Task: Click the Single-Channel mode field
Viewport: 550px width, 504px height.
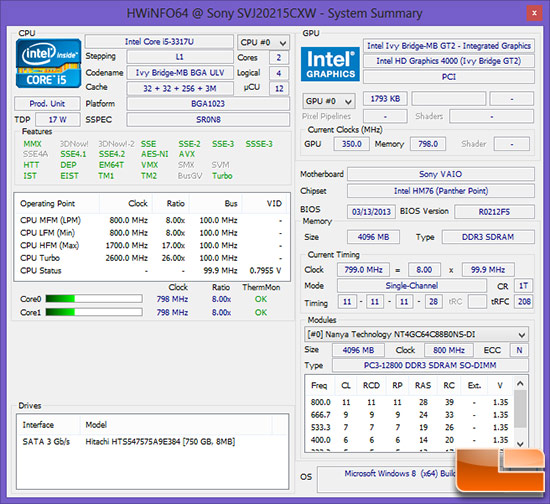Action: point(412,285)
